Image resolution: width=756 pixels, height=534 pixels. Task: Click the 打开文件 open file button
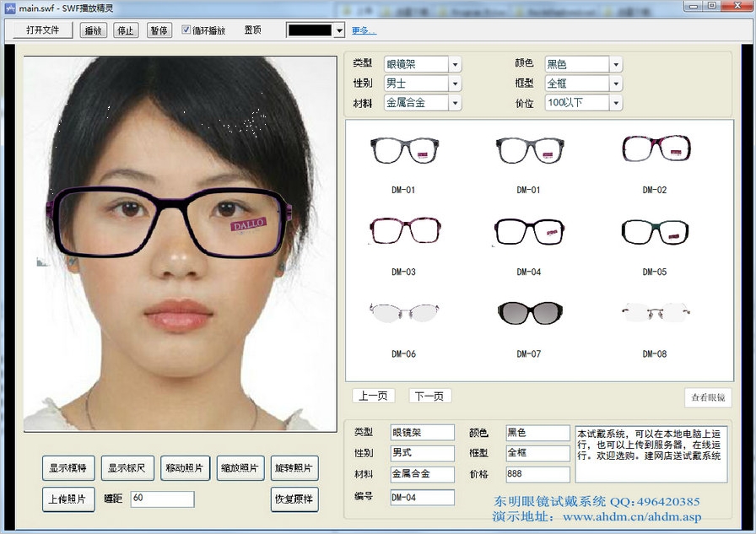pyautogui.click(x=42, y=30)
